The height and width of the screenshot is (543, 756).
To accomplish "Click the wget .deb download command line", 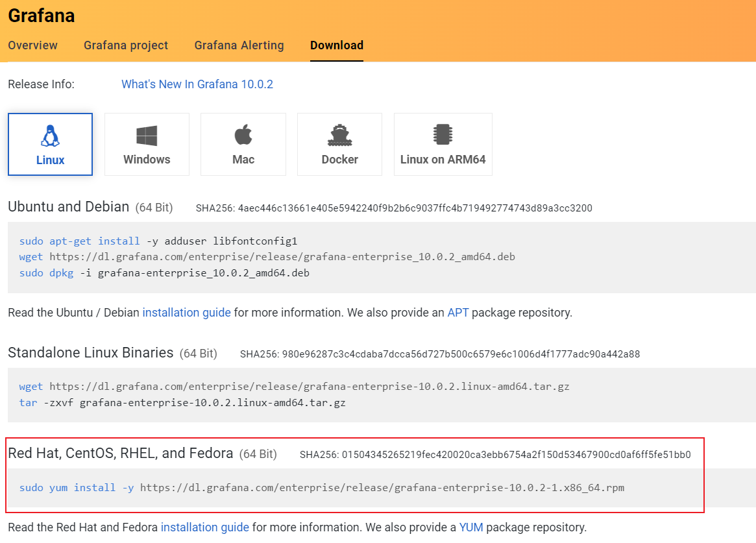I will [x=267, y=257].
